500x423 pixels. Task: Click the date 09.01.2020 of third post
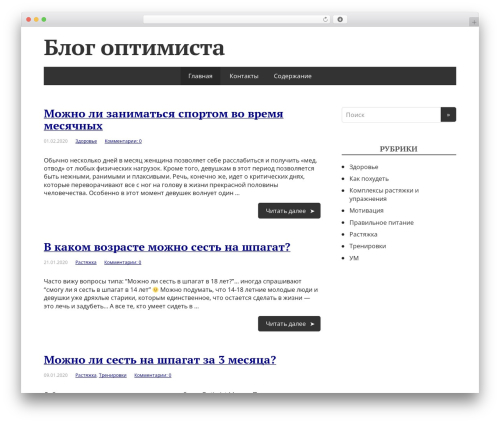tap(56, 375)
